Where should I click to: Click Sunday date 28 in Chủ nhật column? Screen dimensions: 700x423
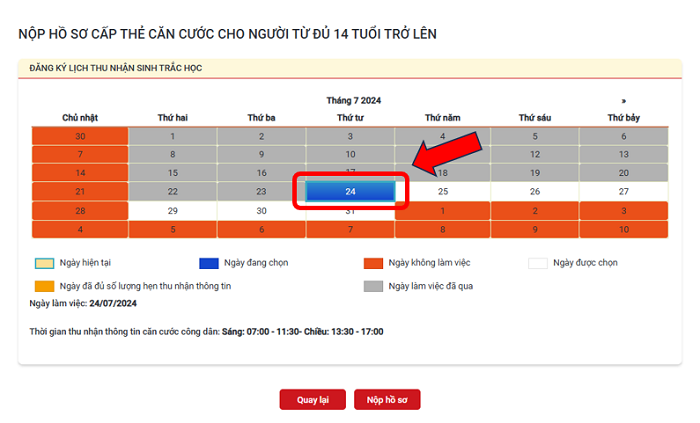(80, 211)
